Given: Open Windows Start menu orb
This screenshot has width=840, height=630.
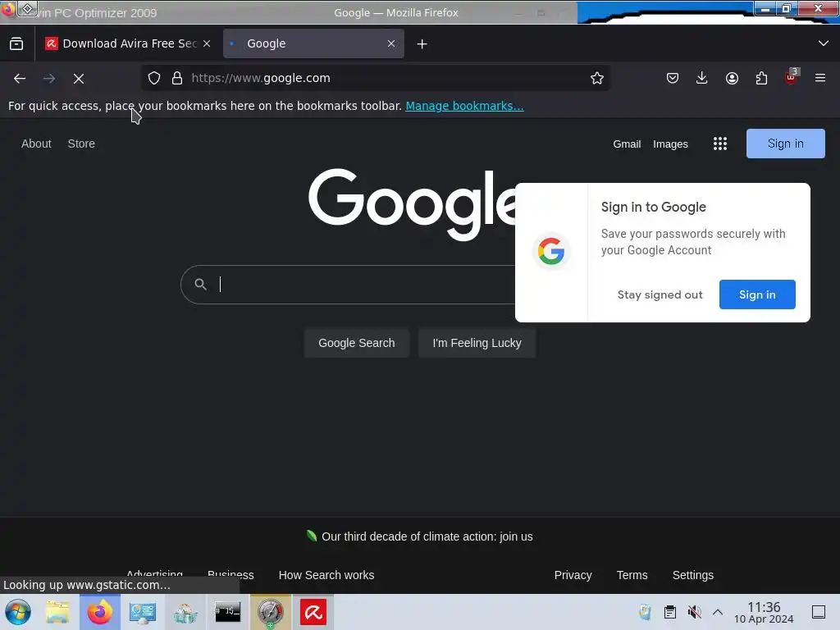Looking at the screenshot, I should [x=18, y=612].
